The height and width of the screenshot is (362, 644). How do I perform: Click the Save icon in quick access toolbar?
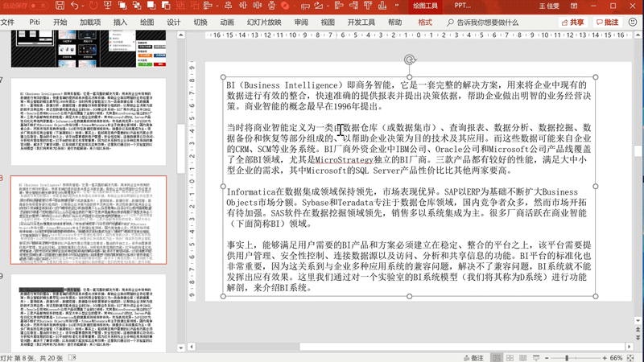[x=60, y=6]
